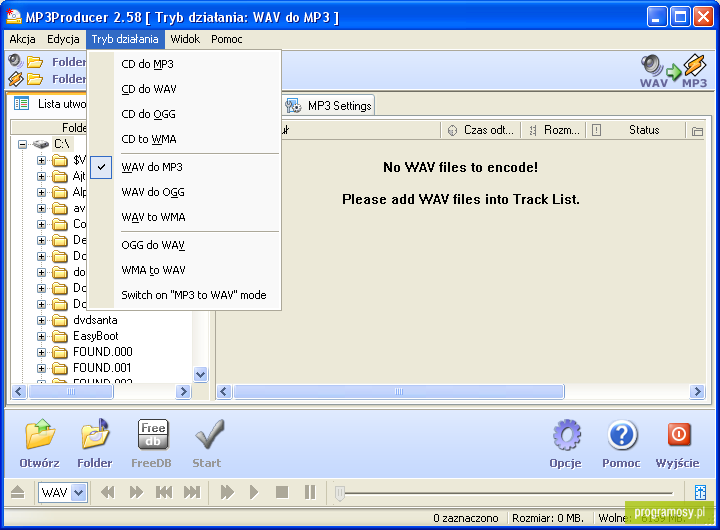The width and height of the screenshot is (720, 530).
Task: Select the FOUND.000 folder
Action: point(102,352)
